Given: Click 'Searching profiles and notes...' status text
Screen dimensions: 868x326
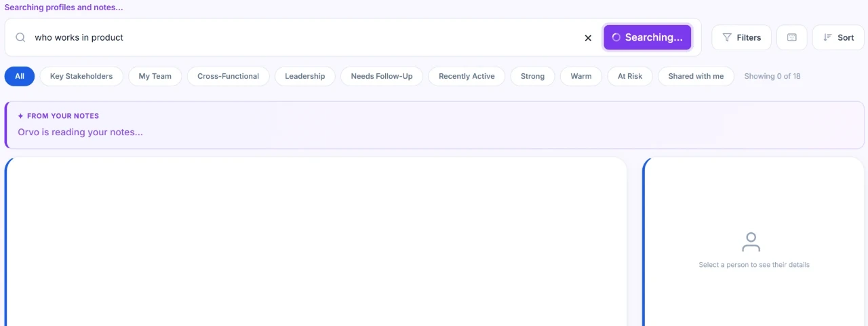Looking at the screenshot, I should click(x=64, y=7).
